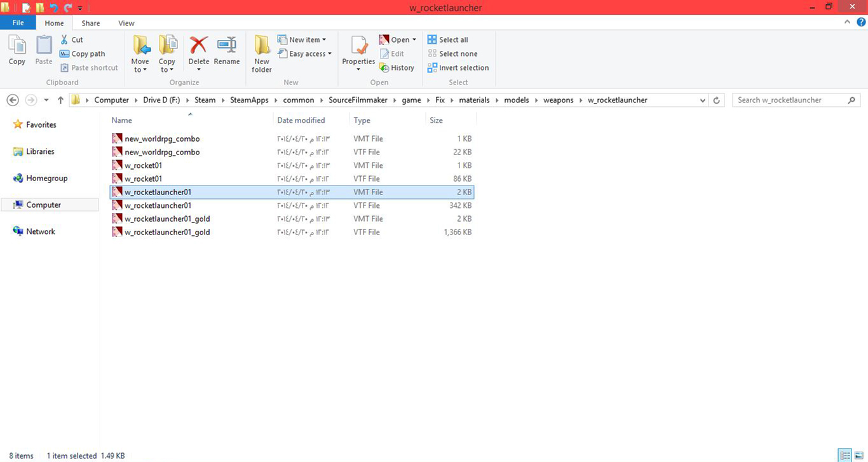The image size is (868, 462).
Task: Expand the Easy access dropdown
Action: tap(305, 54)
